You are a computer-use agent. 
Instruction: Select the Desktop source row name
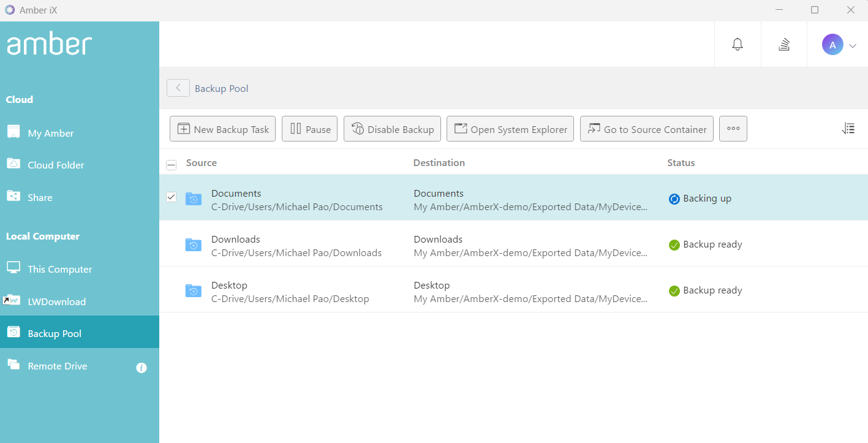pos(229,285)
